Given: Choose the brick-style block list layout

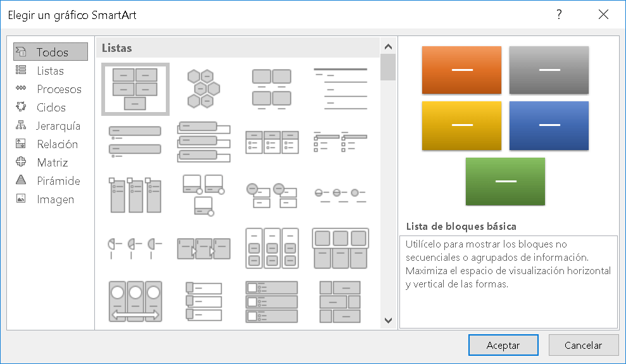Looking at the screenshot, I should [340, 301].
